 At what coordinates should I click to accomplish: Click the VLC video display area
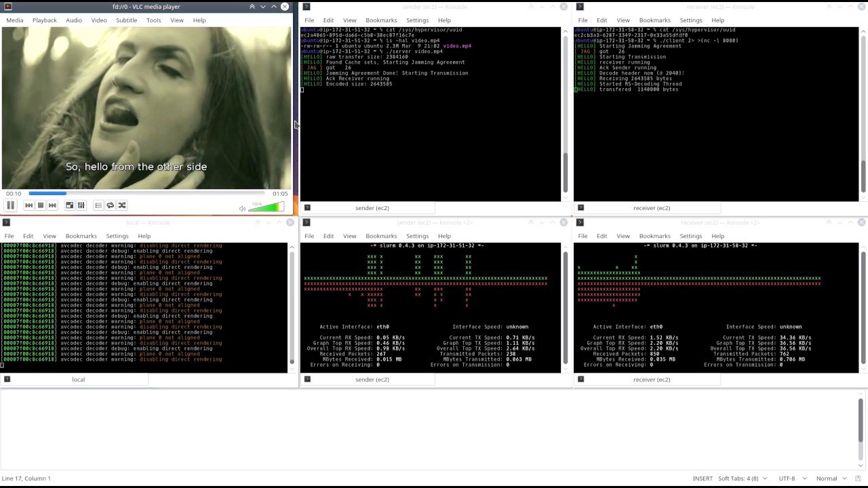[x=146, y=108]
